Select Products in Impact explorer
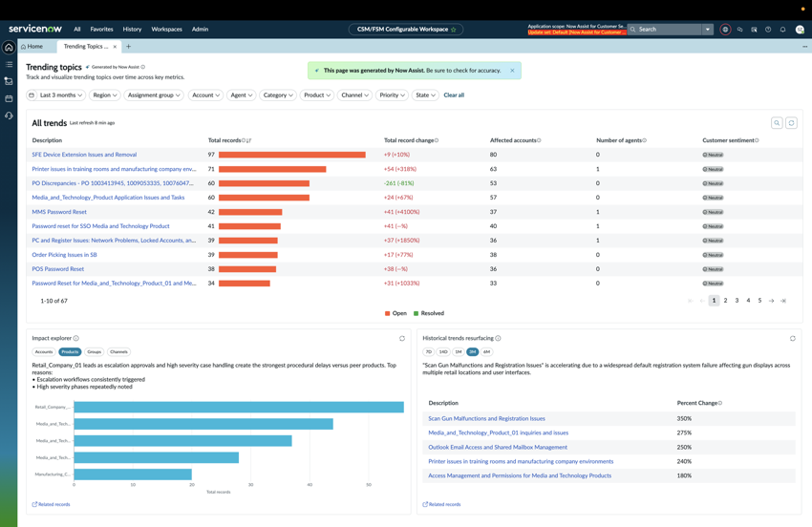 [70, 352]
